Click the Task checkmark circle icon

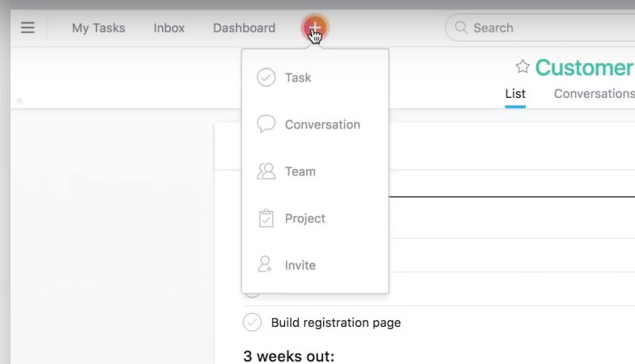point(266,78)
